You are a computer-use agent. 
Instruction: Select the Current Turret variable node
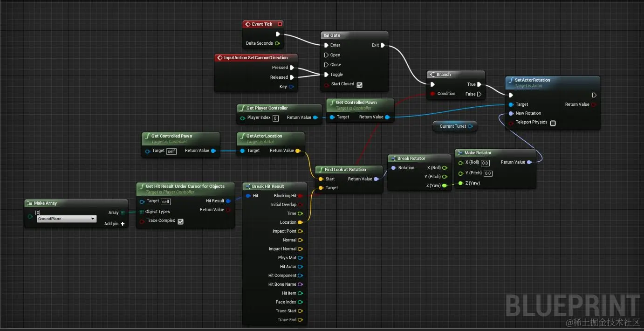[x=454, y=126]
